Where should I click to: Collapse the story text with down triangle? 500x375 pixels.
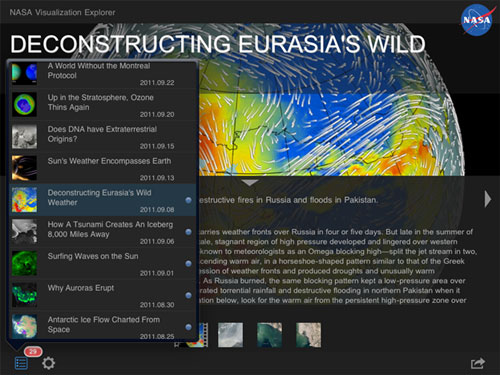(x=250, y=183)
